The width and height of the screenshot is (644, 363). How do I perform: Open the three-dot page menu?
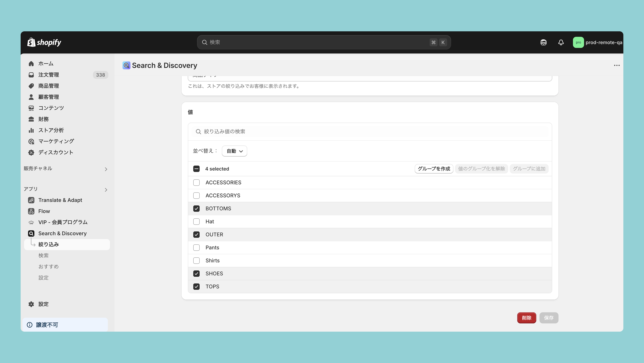coord(617,65)
